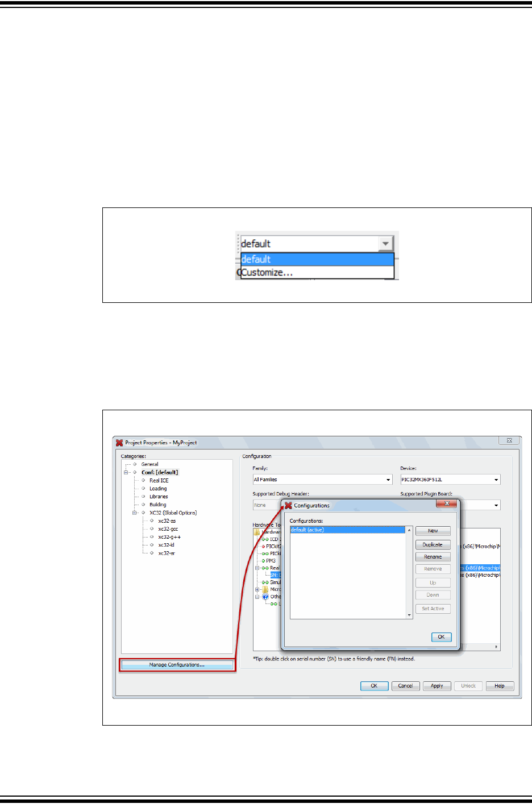The width and height of the screenshot is (532, 812).
Task: Click the Hardware Tools folder icon
Action: [257, 532]
